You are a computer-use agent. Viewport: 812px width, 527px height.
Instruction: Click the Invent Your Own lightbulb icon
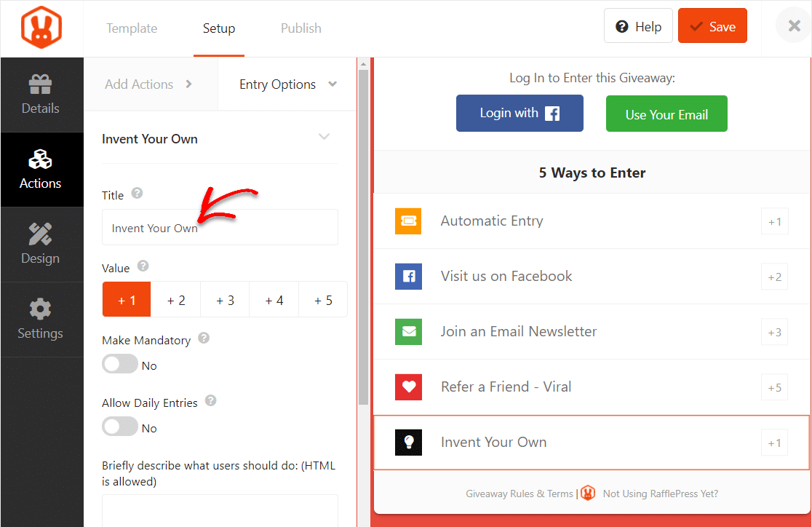[x=408, y=443]
